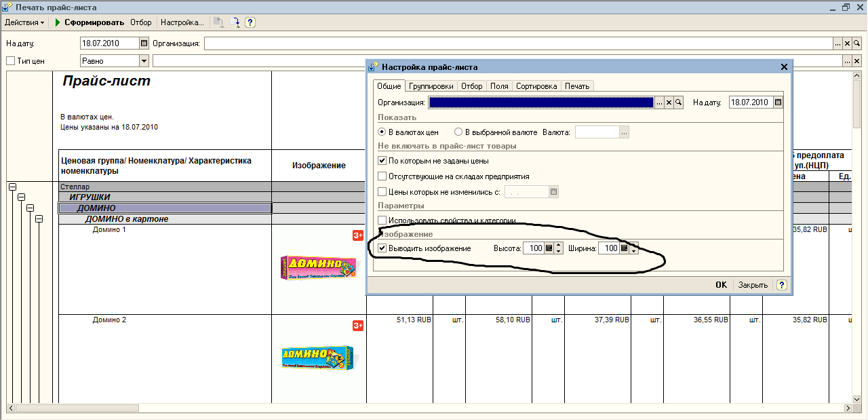Click magnifier icon in dialog Организация field

pyautogui.click(x=678, y=102)
